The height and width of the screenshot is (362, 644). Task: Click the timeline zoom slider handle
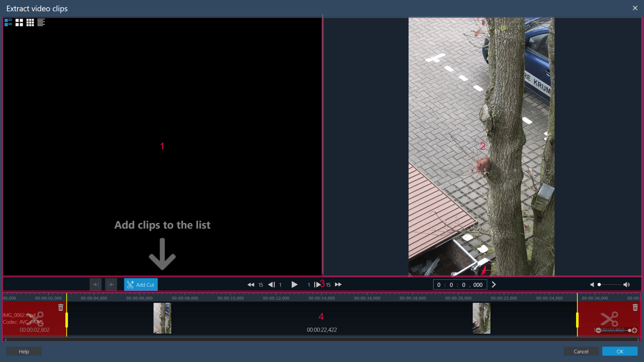[630, 331]
